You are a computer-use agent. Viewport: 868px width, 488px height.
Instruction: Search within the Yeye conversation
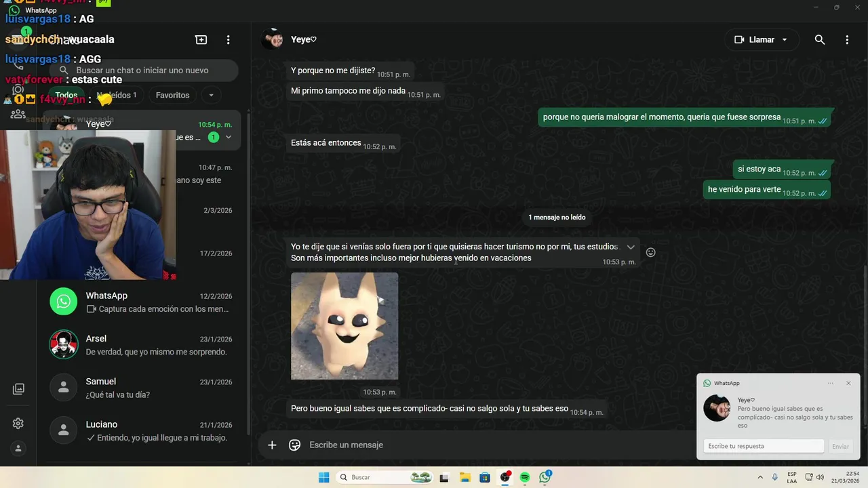pyautogui.click(x=820, y=40)
